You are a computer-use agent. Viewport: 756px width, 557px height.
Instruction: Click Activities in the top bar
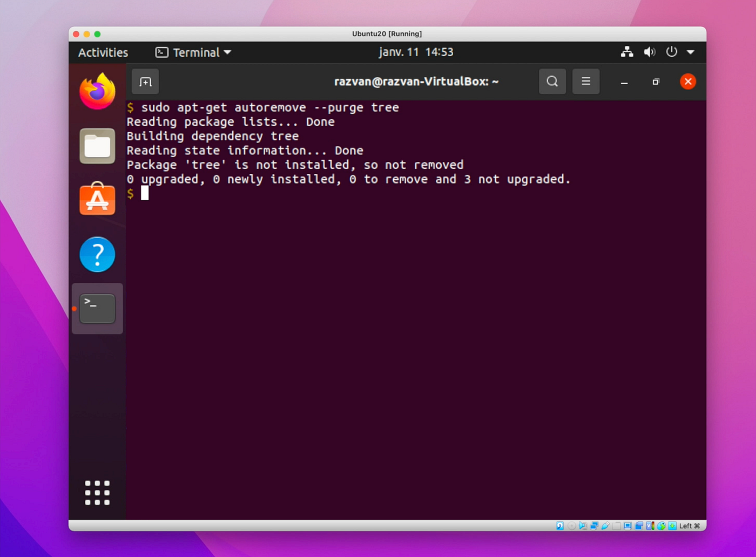click(103, 52)
